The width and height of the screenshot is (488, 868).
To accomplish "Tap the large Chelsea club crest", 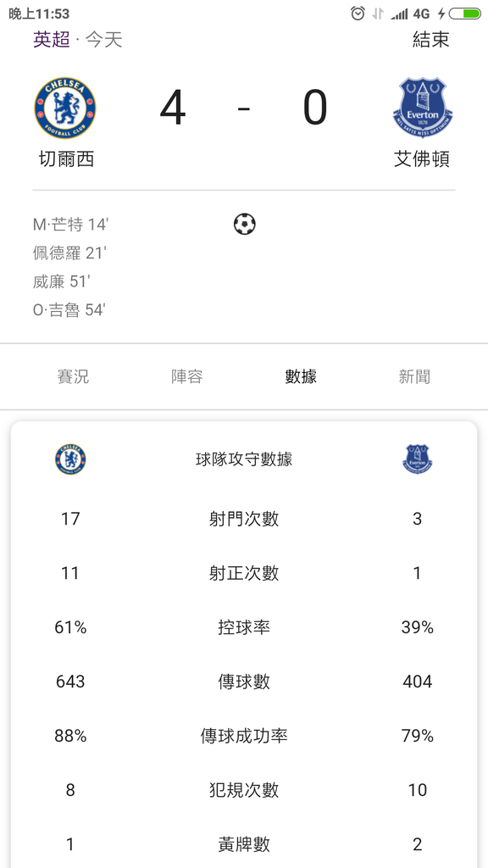I will 65,108.
